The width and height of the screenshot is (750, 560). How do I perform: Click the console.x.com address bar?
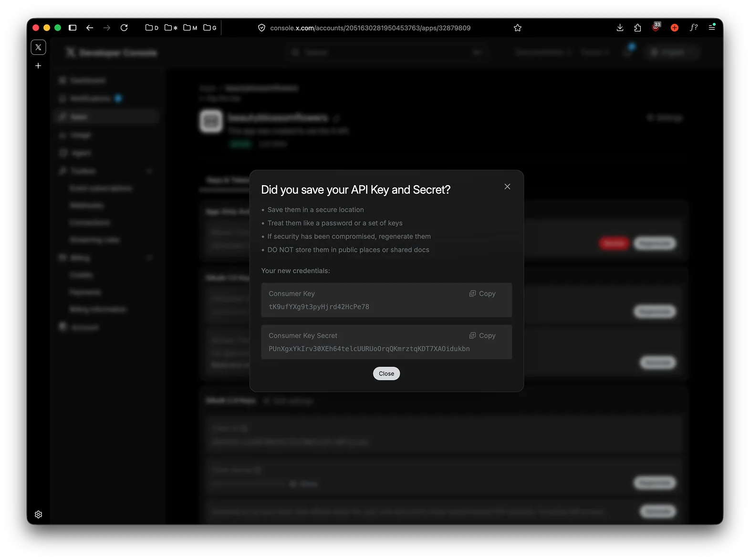click(370, 28)
